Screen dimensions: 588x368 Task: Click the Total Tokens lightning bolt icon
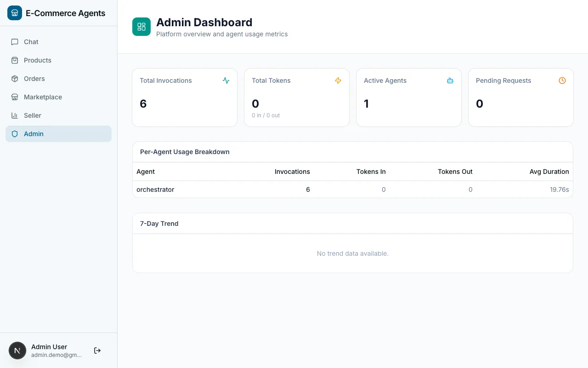point(338,80)
